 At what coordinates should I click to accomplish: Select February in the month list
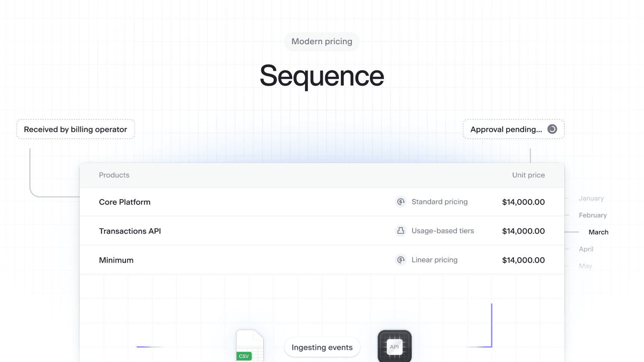[x=592, y=215]
